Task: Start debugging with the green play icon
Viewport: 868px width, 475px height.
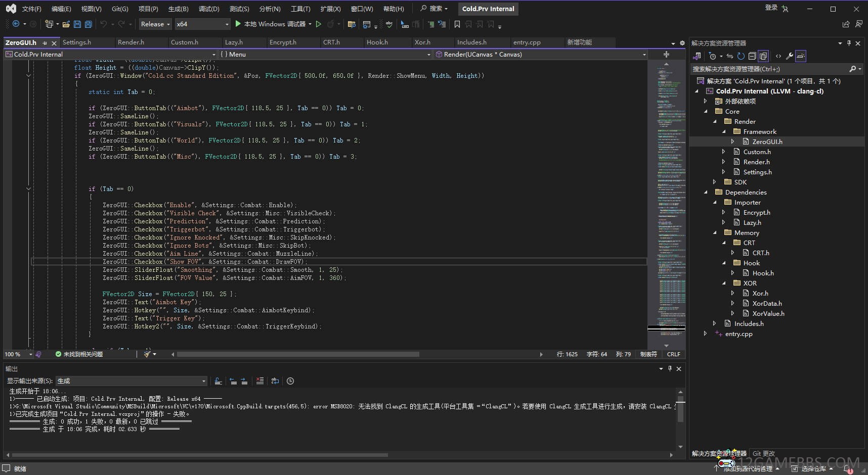Action: click(x=238, y=24)
